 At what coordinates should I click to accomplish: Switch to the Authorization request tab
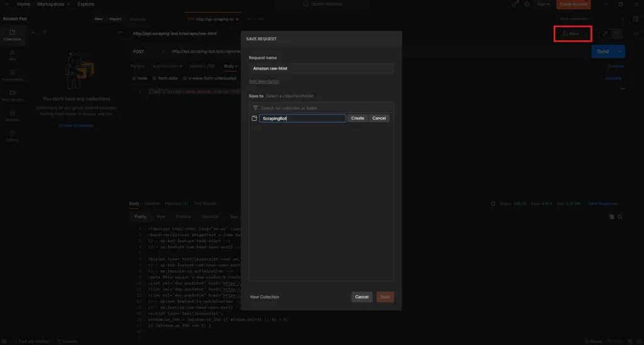[x=166, y=66]
